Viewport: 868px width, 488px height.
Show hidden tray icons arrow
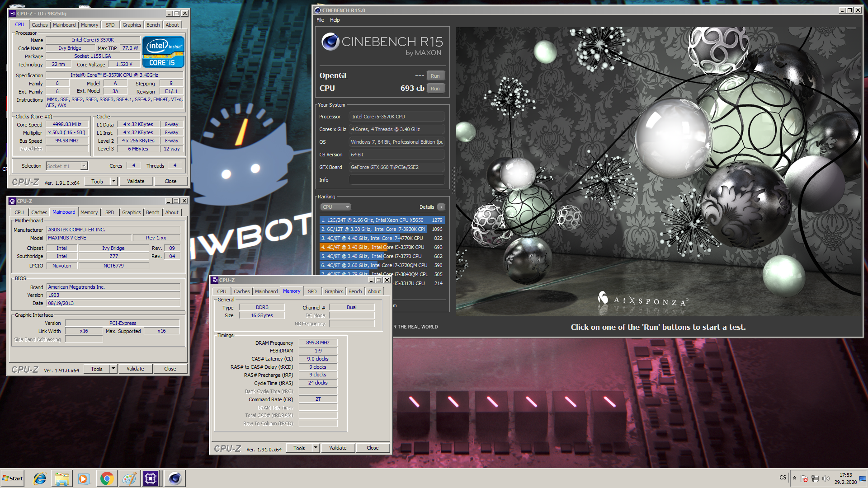click(x=794, y=478)
